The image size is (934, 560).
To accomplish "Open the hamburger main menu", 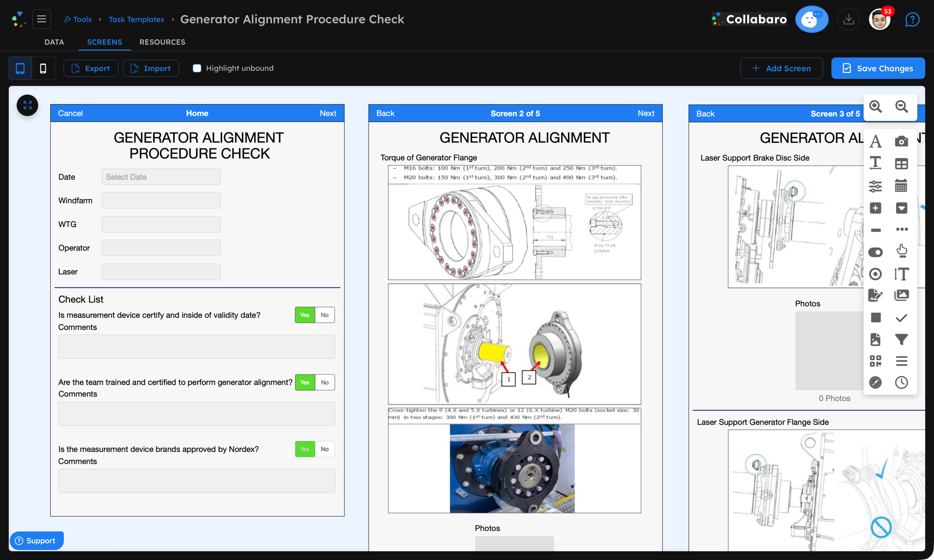I will 42,19.
